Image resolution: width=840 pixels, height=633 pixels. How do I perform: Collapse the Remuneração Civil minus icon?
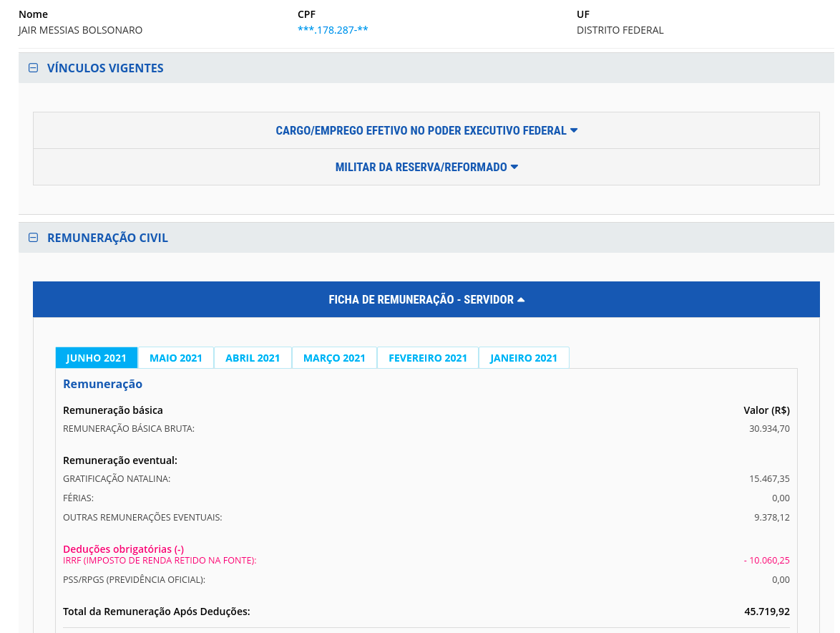click(x=33, y=238)
